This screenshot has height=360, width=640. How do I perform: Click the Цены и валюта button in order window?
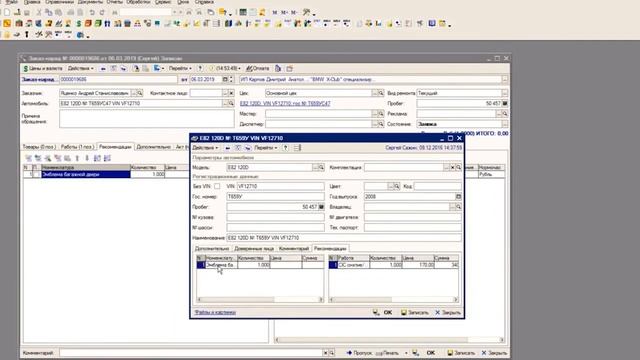pyautogui.click(x=43, y=69)
